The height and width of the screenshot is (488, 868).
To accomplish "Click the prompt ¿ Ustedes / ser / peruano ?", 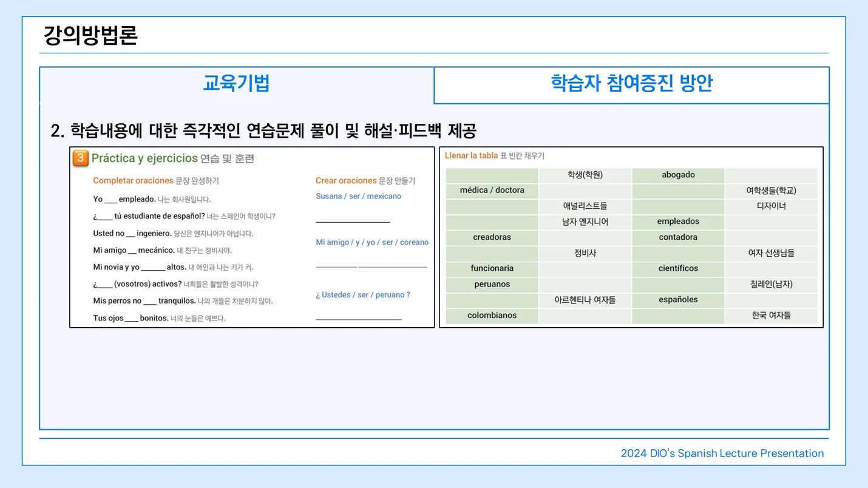I will (363, 295).
